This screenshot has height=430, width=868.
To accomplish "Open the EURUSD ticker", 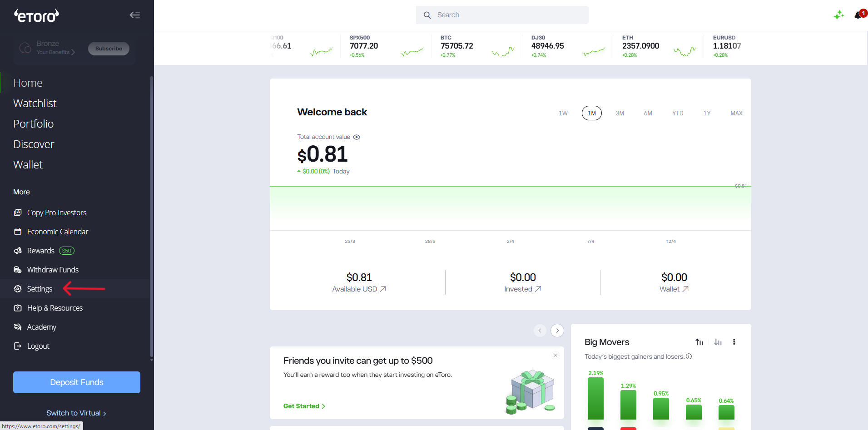I will coord(728,46).
